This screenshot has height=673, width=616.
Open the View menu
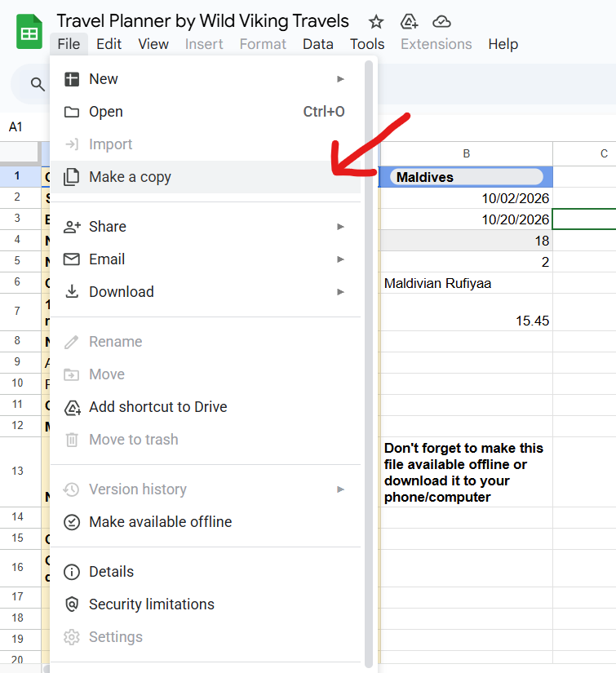pos(153,44)
